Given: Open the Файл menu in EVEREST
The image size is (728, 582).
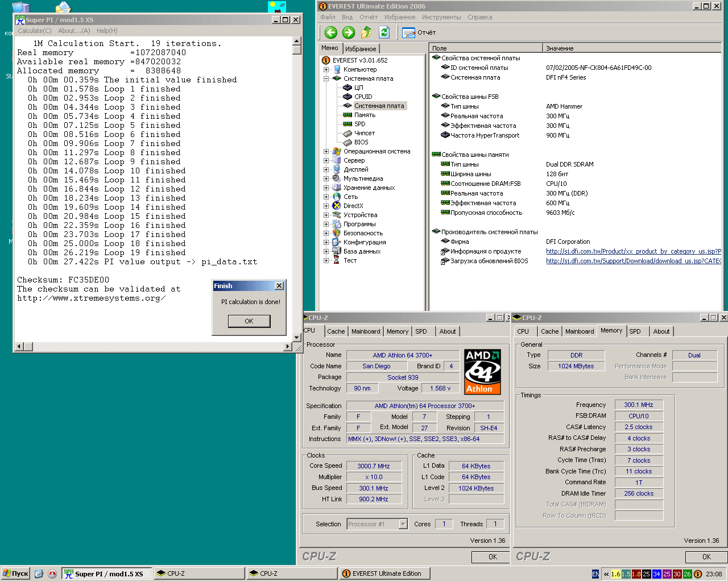Looking at the screenshot, I should pyautogui.click(x=328, y=17).
